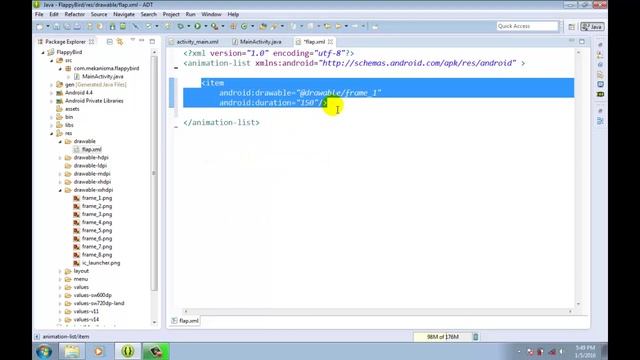Expand the layout folder

pos(60,271)
